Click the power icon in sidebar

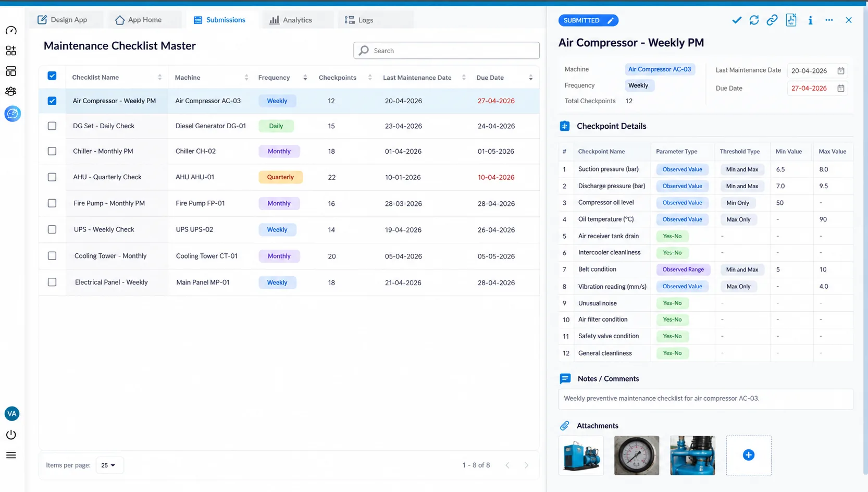click(11, 435)
